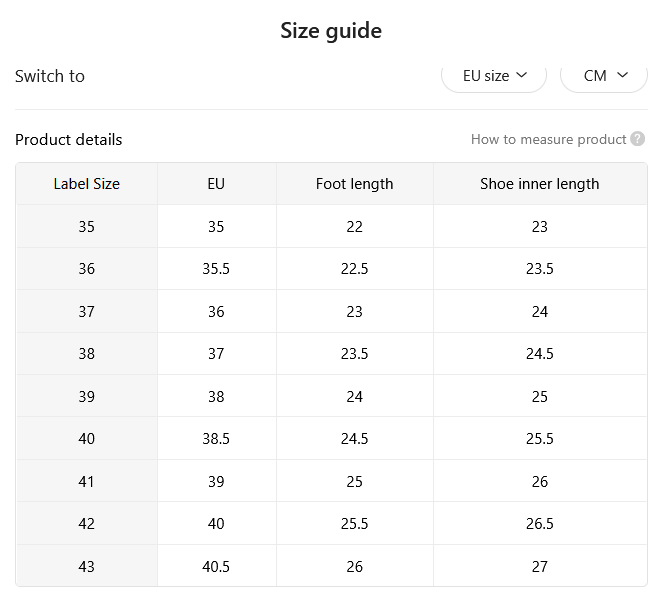
Task: Select label size 35 row
Action: 332,226
